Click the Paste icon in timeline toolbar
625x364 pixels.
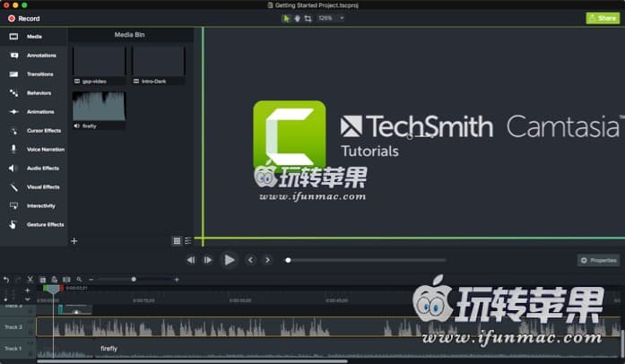54,280
